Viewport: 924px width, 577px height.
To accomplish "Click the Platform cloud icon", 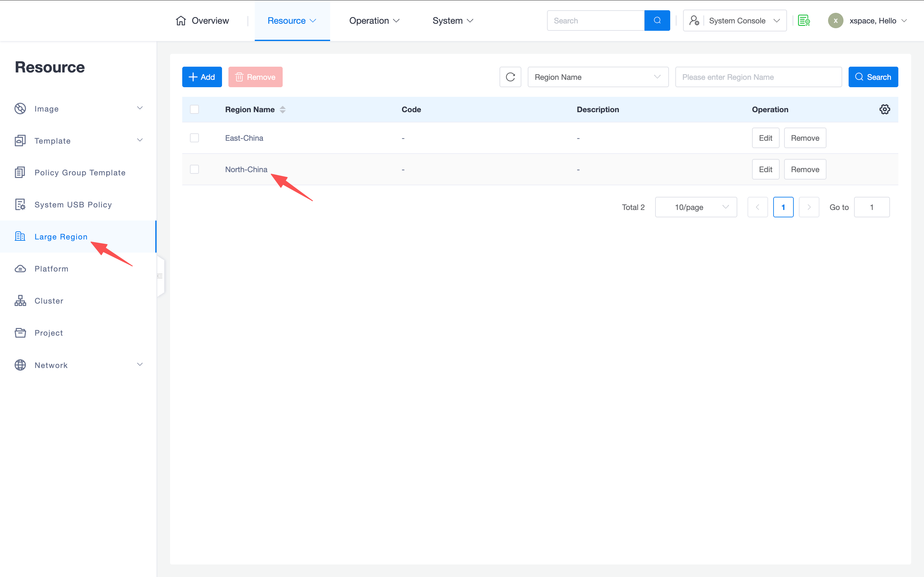I will (x=20, y=269).
